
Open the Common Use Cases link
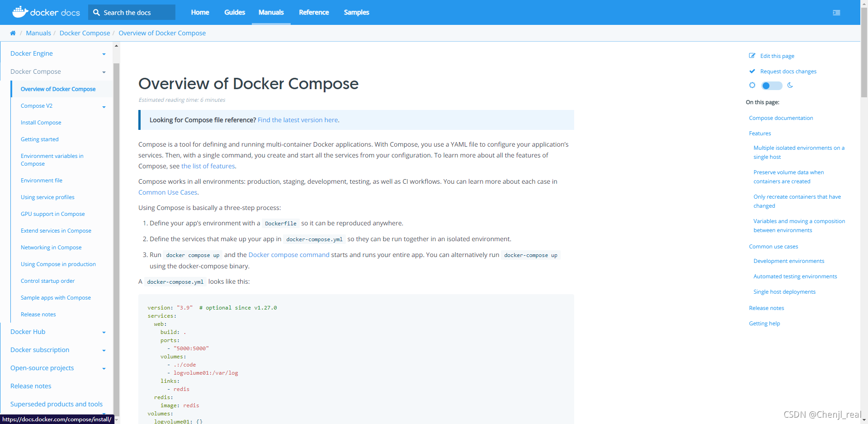coord(168,192)
